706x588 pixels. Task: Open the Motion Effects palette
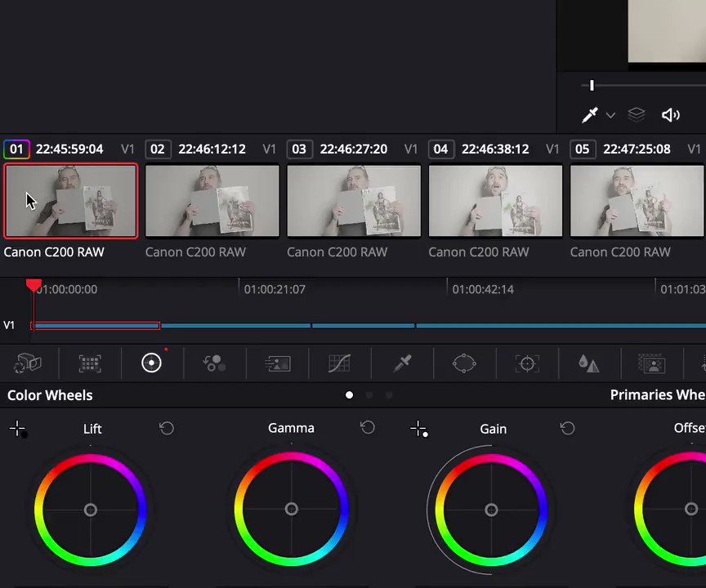[x=277, y=363]
